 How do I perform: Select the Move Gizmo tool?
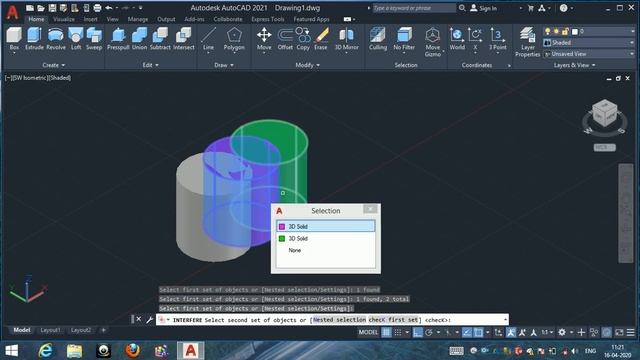(433, 42)
